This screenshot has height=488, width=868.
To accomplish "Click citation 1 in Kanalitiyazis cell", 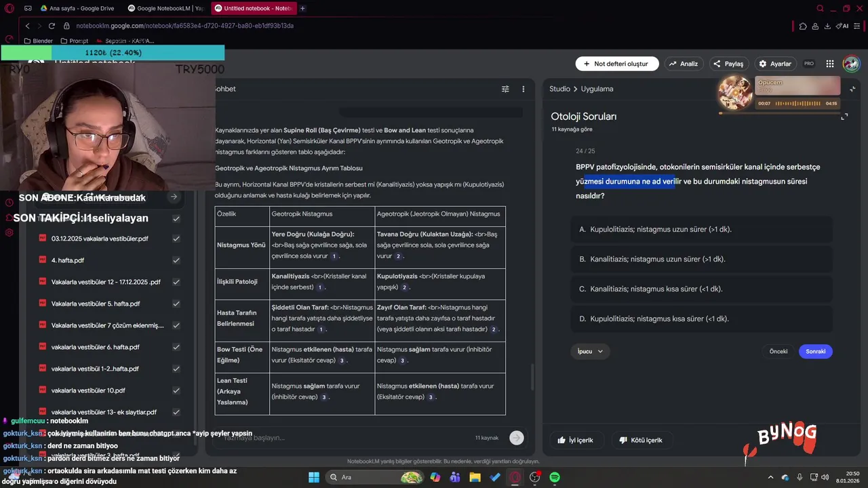I will point(319,287).
